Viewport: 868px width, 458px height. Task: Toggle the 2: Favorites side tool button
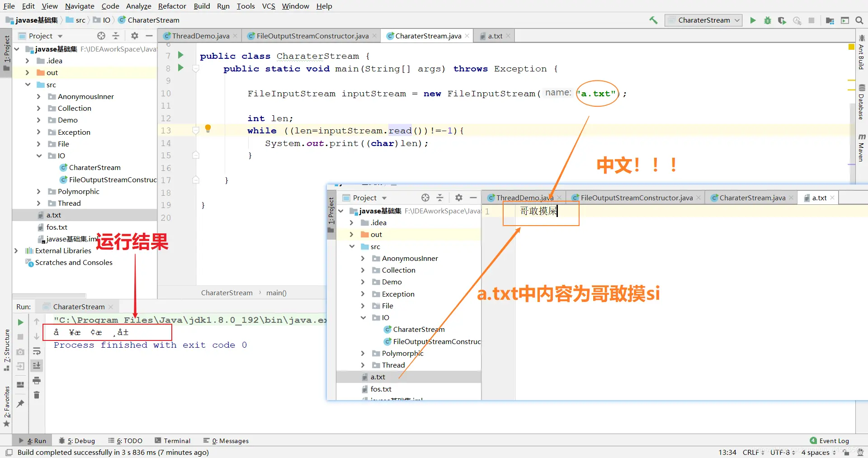pos(6,406)
